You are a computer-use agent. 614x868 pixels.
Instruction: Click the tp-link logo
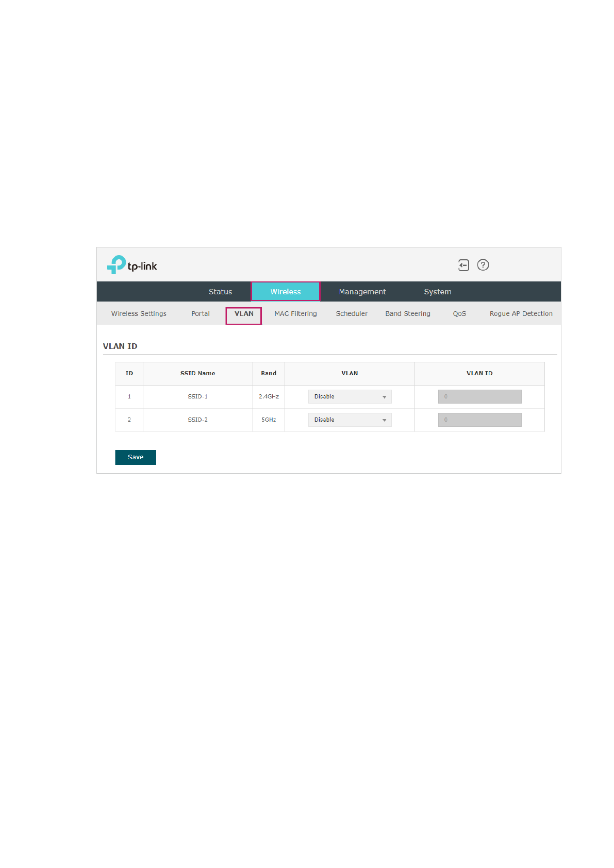[132, 265]
